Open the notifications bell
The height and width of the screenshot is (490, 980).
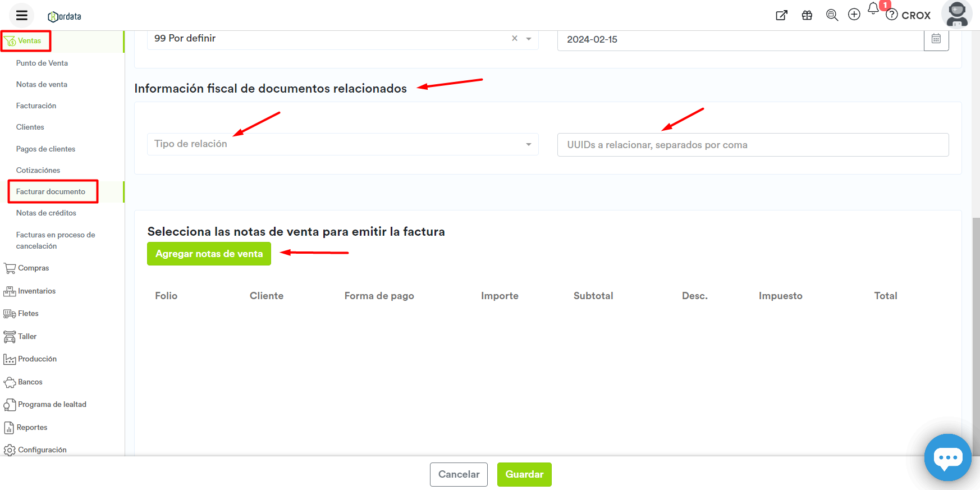click(x=873, y=9)
